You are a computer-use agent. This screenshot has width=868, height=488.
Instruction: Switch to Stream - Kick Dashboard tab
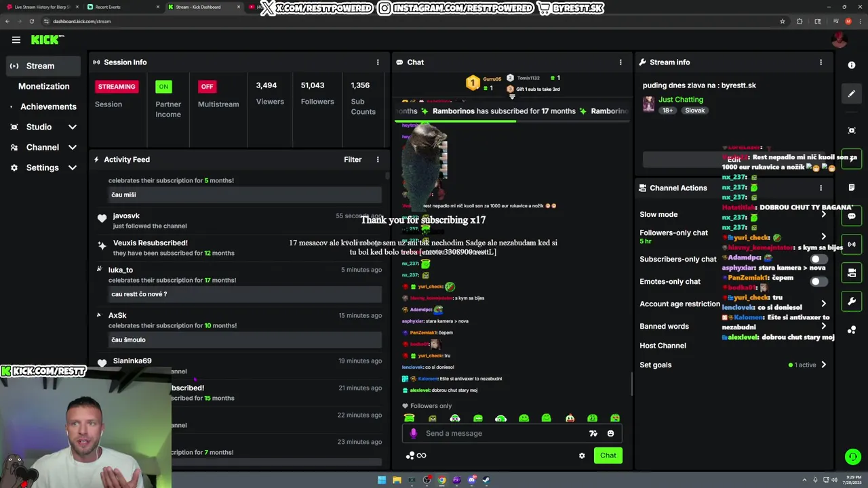point(203,7)
